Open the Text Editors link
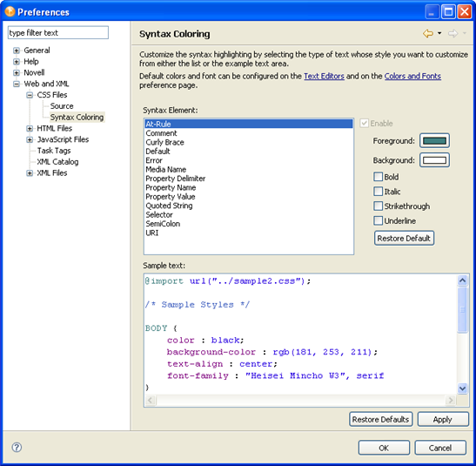 pyautogui.click(x=324, y=76)
